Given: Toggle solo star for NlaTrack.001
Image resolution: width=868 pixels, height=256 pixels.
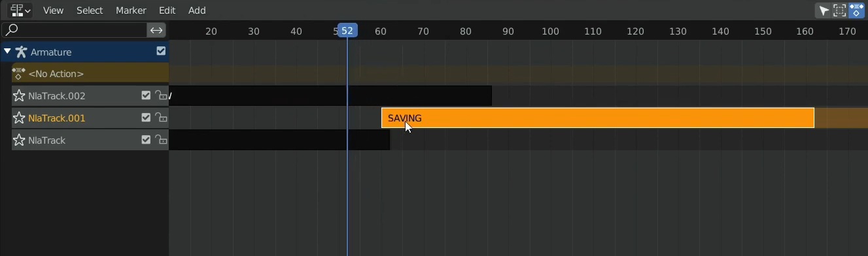Looking at the screenshot, I should pos(19,118).
